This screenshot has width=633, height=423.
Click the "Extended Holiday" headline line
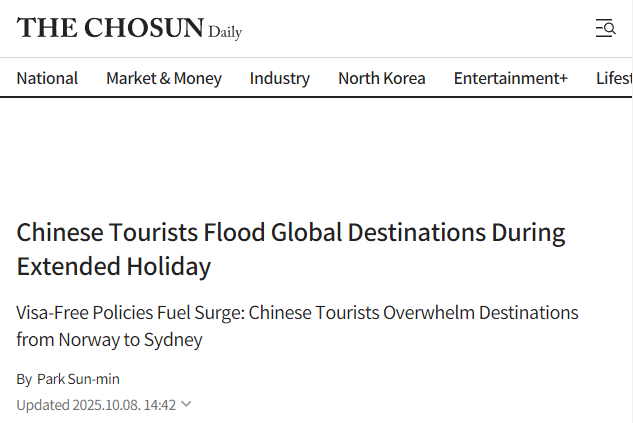[x=114, y=266]
